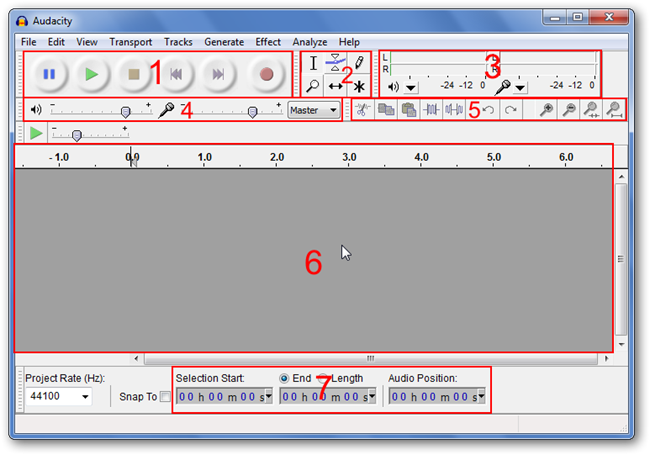
Task: Open the View menu
Action: click(x=87, y=42)
